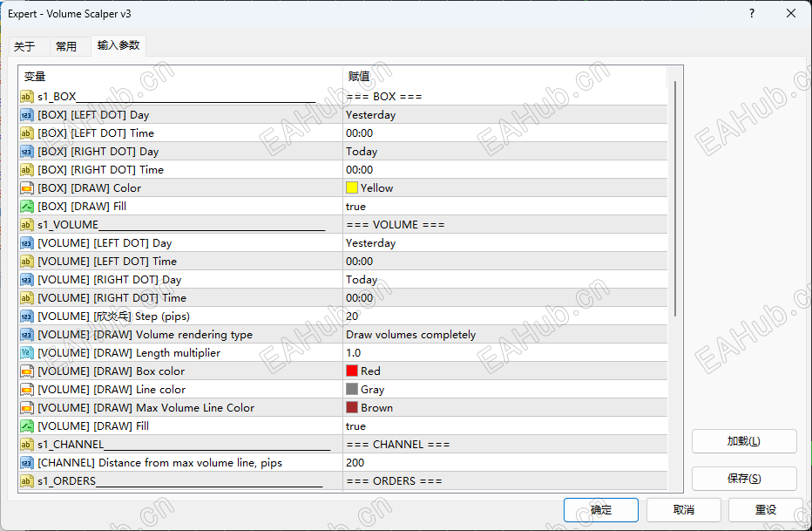Click the color-type icon for [BOX] [DRAW] Color
Screen dimensions: 812x531
click(x=27, y=188)
